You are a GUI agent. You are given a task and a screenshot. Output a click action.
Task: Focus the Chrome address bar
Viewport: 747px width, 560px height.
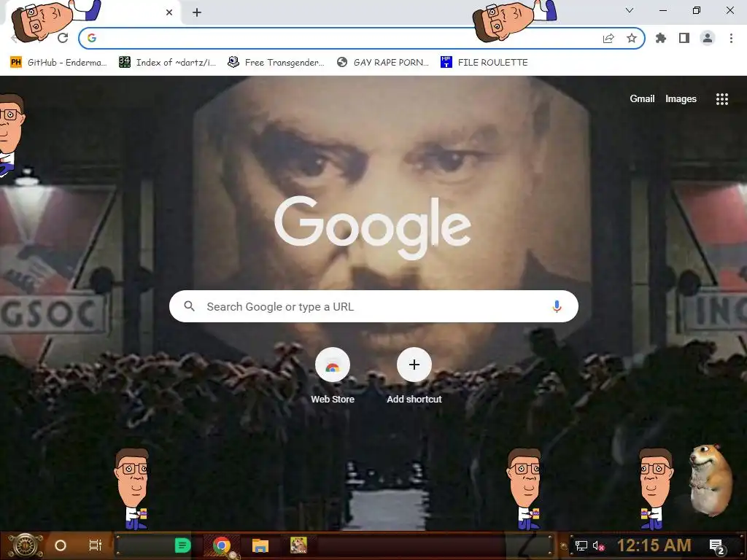(361, 38)
